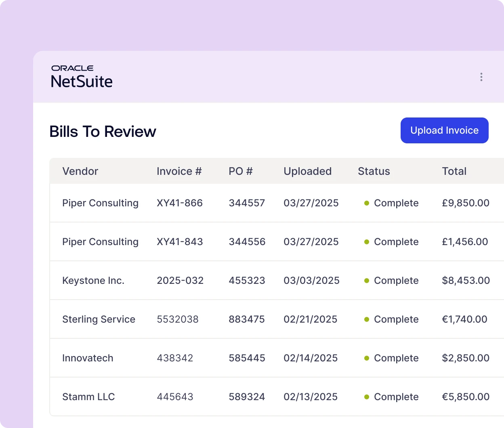The width and height of the screenshot is (504, 428).
Task: Click the Upload Invoice button
Action: point(444,130)
